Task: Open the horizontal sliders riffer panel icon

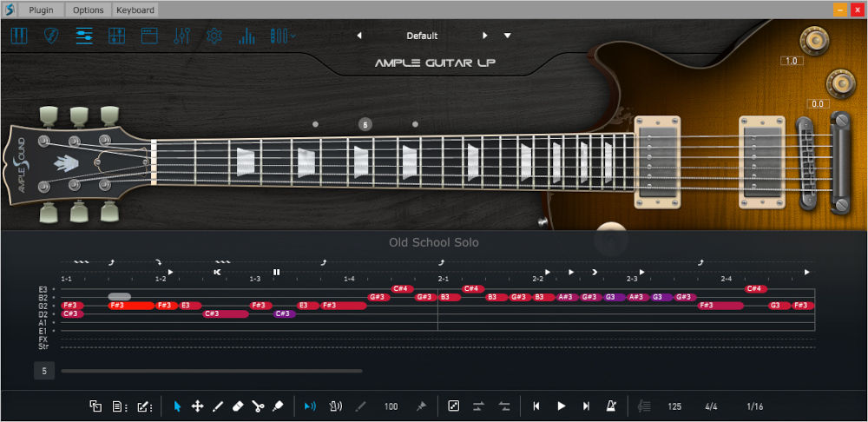Action: point(84,36)
